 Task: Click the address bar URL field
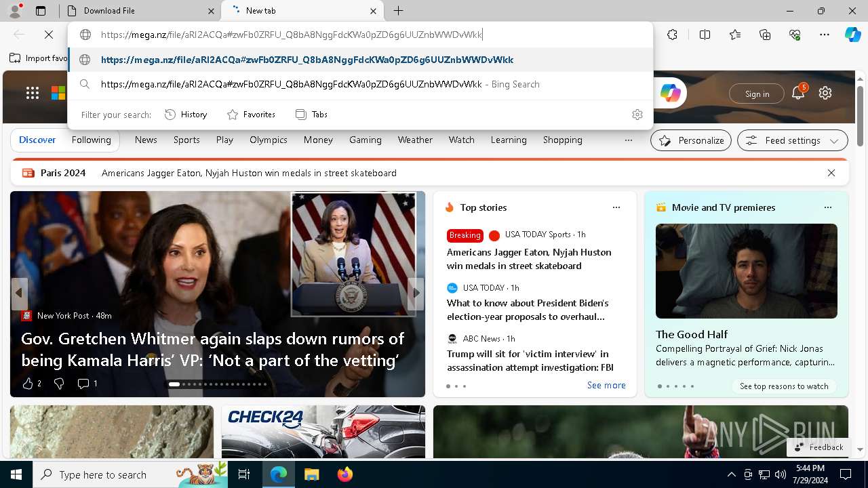click(x=360, y=35)
